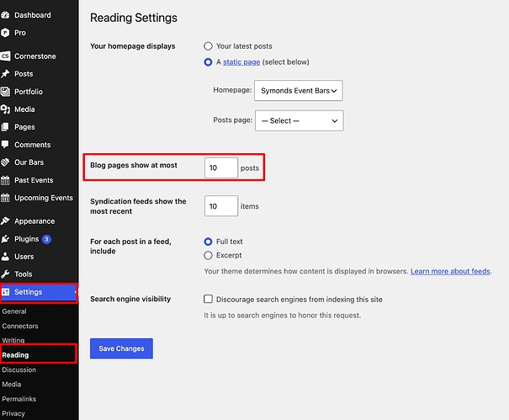Open the Discussion settings submenu

tap(19, 369)
